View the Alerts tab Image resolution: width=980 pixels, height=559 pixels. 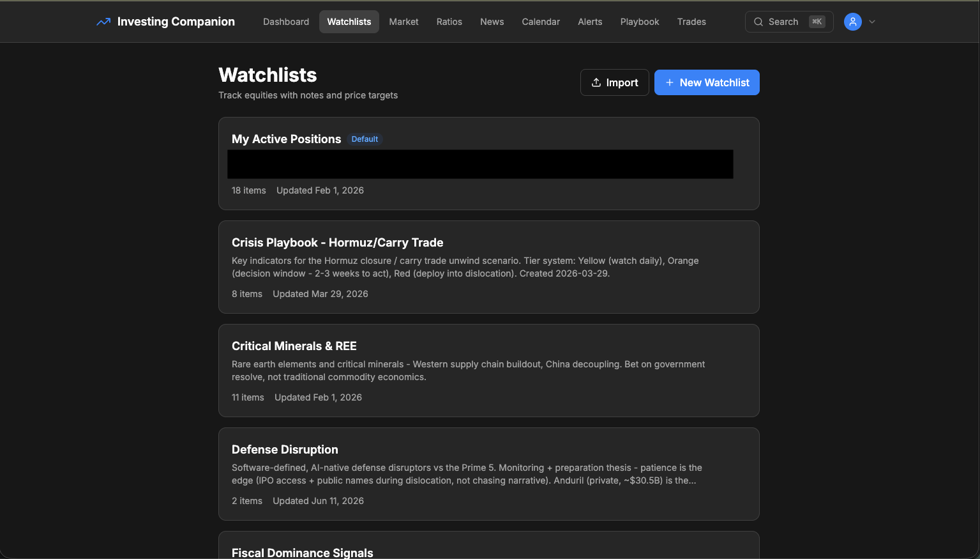coord(590,22)
